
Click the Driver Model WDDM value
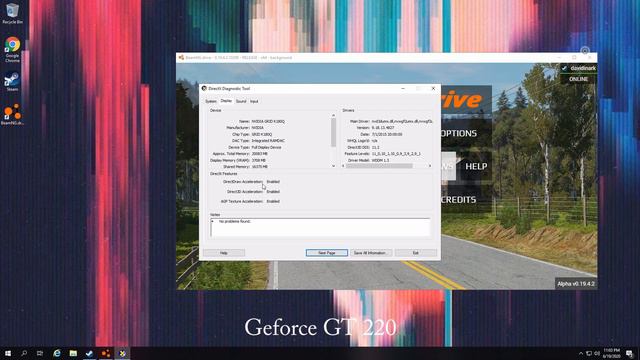[380, 160]
